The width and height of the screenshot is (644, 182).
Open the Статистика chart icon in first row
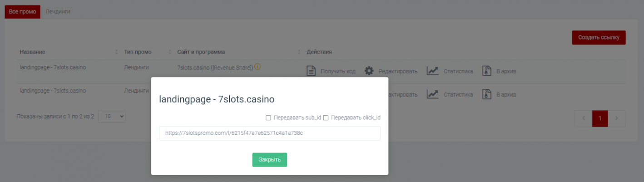click(432, 71)
